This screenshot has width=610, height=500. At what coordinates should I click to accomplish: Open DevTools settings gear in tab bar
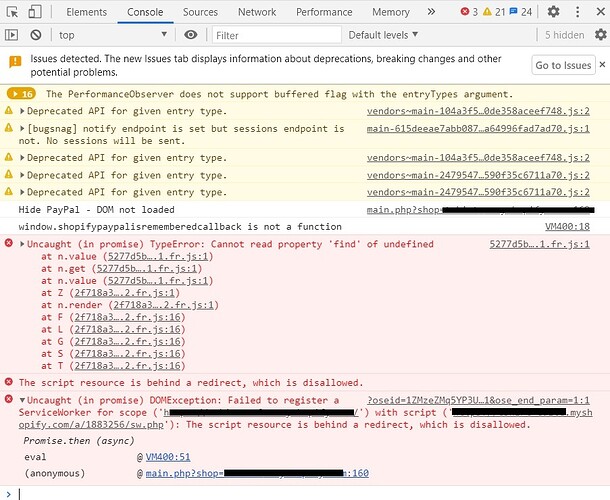point(553,12)
